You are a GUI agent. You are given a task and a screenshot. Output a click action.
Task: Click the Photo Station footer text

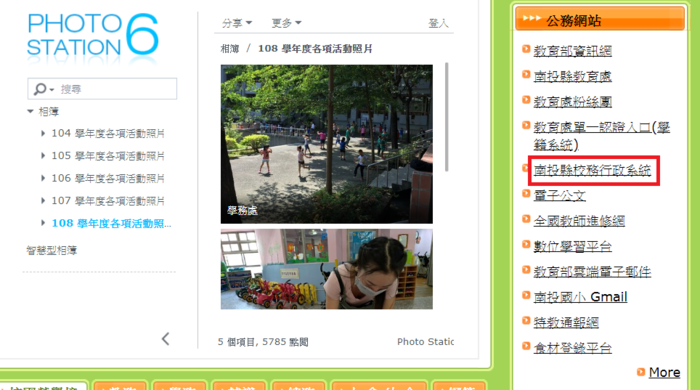pyautogui.click(x=425, y=342)
